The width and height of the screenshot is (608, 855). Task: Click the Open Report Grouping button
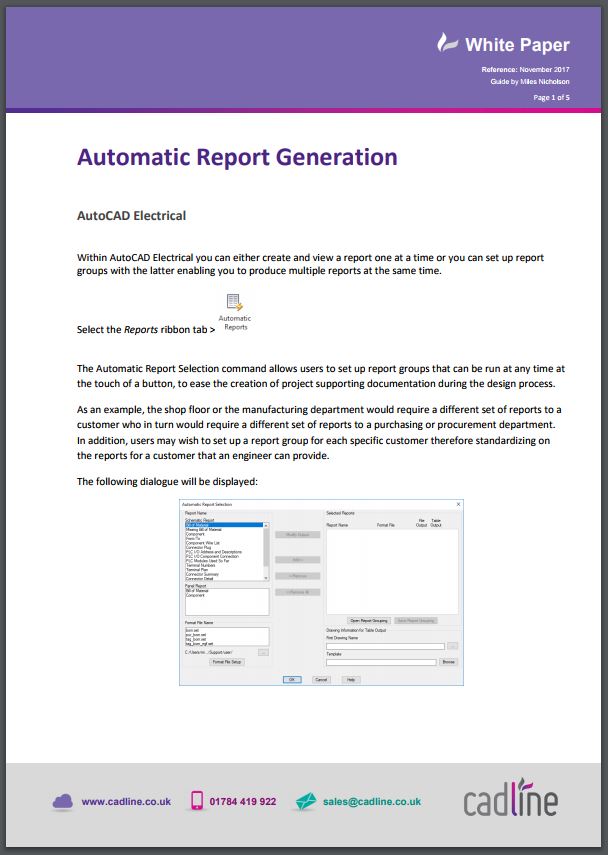point(369,621)
